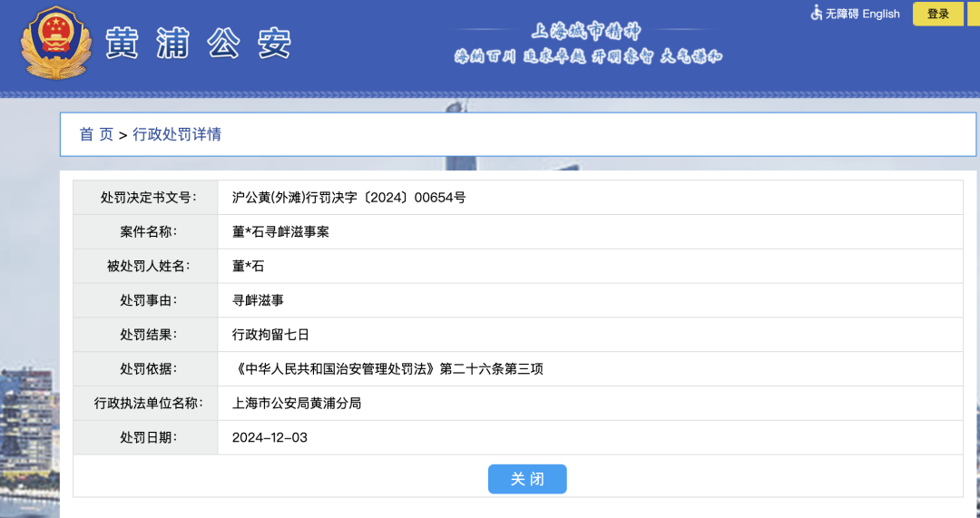Click the police badge emblem logo
This screenshot has height=518, width=980.
[56, 43]
